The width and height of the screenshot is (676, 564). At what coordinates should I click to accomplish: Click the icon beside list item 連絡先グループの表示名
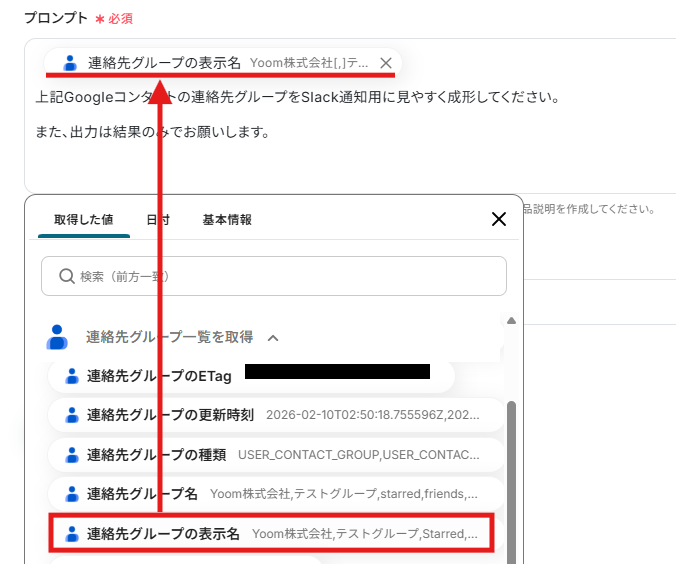(x=72, y=533)
